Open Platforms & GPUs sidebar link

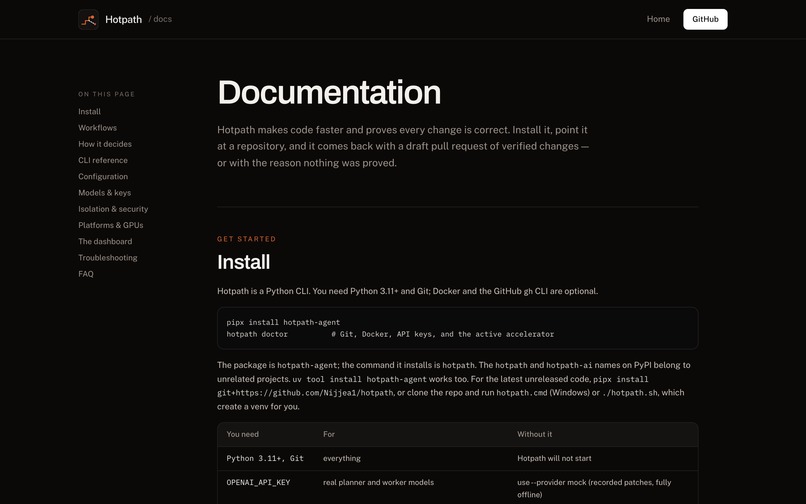111,225
